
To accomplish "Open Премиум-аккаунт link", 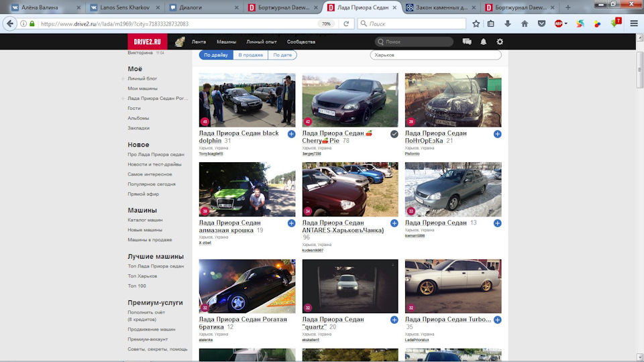I will pyautogui.click(x=148, y=339).
